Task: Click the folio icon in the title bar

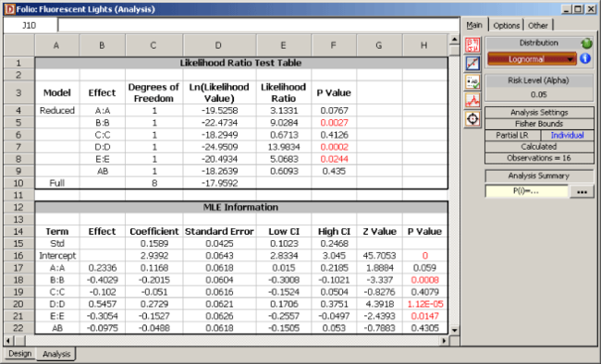Action: tap(9, 9)
